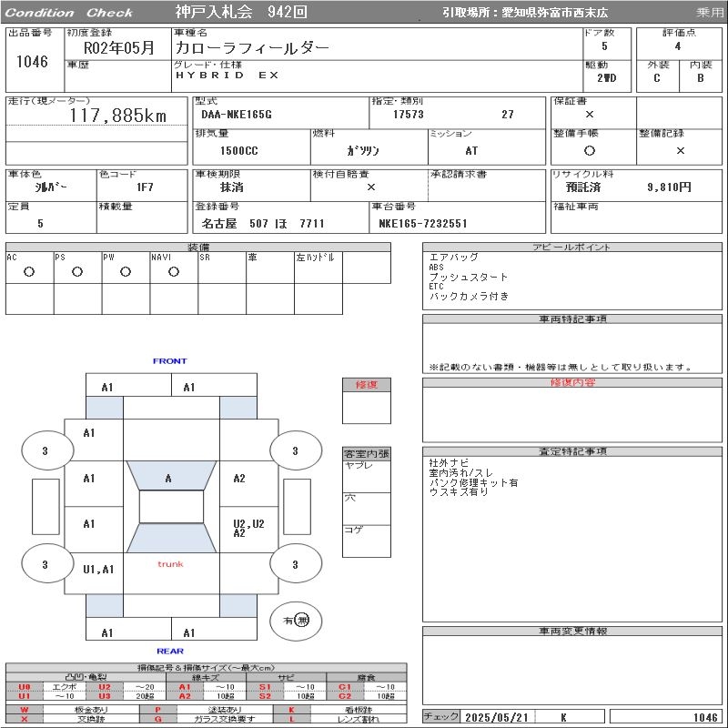Viewport: 728px width, 728px height.
Task: Click the Condition Check title
Action: [69, 13]
